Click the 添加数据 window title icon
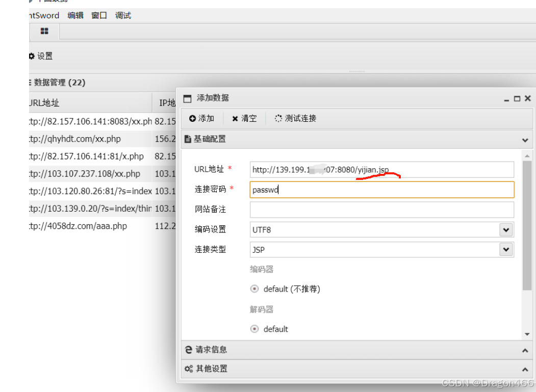 point(187,99)
